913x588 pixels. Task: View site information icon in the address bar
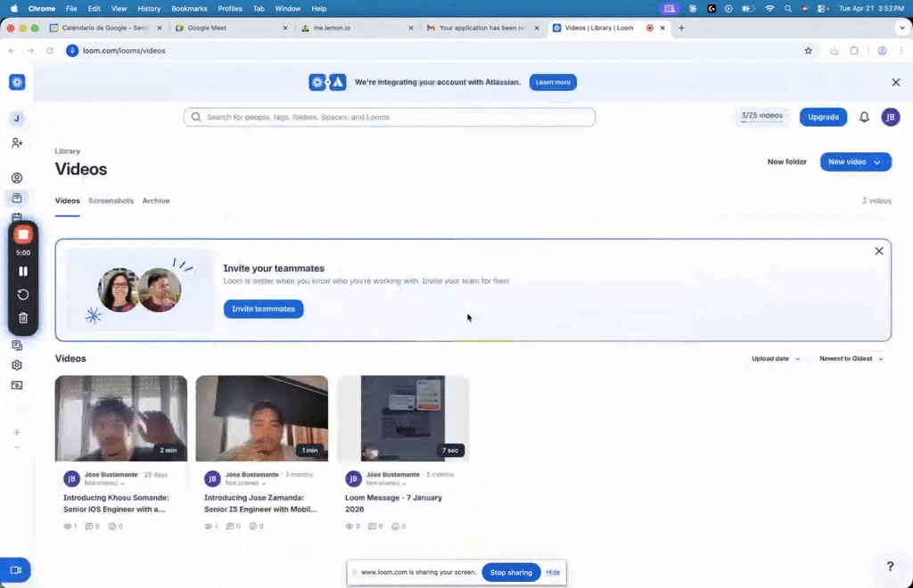[72, 51]
